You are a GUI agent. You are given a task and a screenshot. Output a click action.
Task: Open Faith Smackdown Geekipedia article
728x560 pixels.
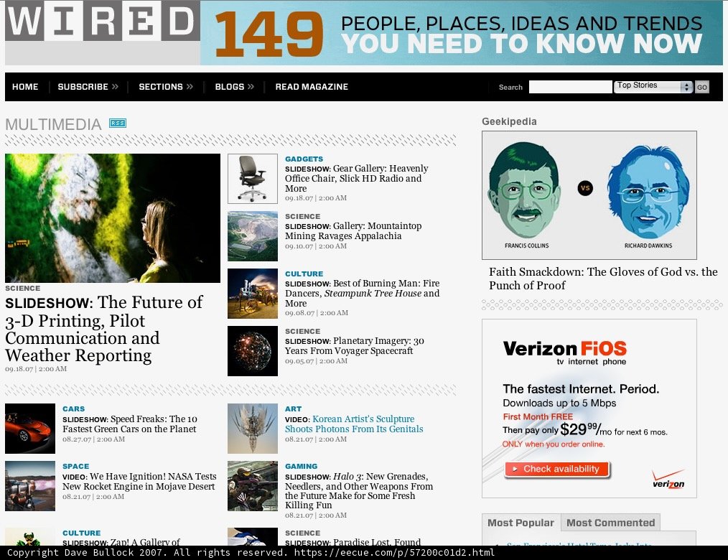pos(603,279)
